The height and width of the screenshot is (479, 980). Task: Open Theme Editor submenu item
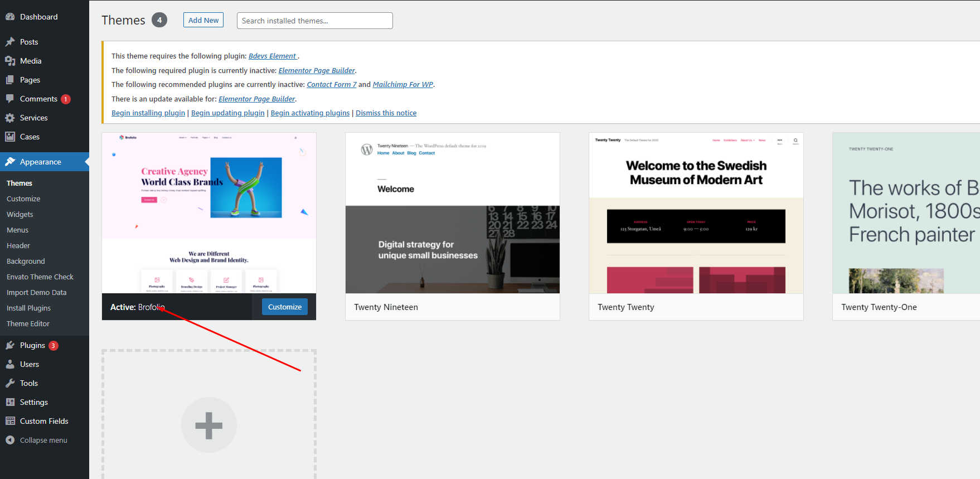28,323
